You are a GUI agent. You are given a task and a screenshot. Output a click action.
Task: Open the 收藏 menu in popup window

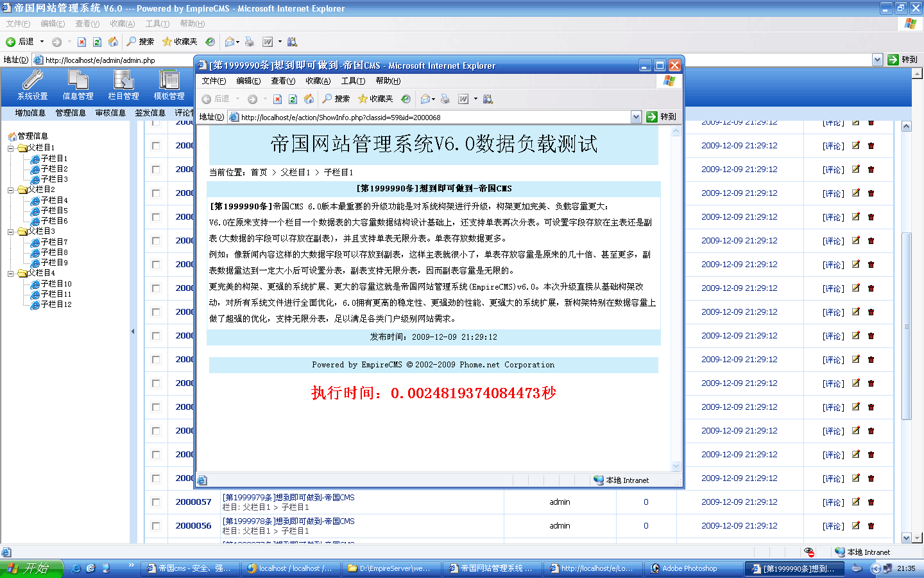click(x=318, y=81)
